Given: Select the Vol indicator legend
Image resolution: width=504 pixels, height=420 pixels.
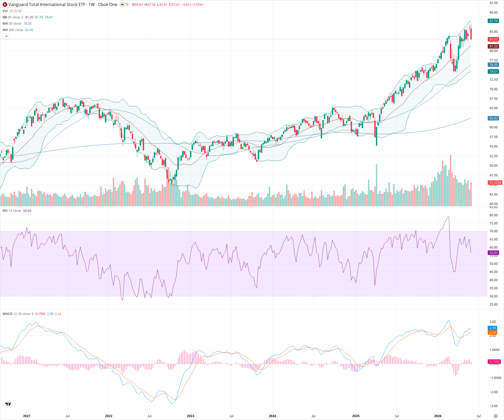Looking at the screenshot, I should (x=12, y=11).
